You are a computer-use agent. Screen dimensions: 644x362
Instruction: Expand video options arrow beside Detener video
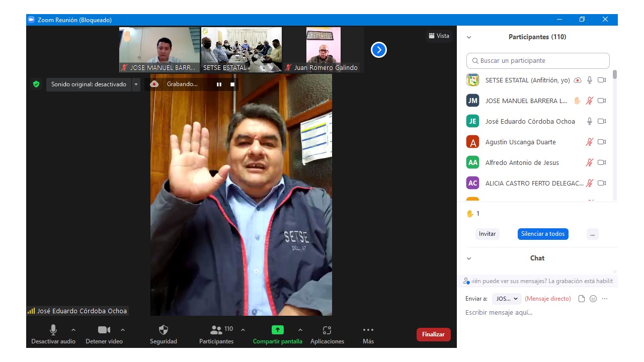(123, 330)
